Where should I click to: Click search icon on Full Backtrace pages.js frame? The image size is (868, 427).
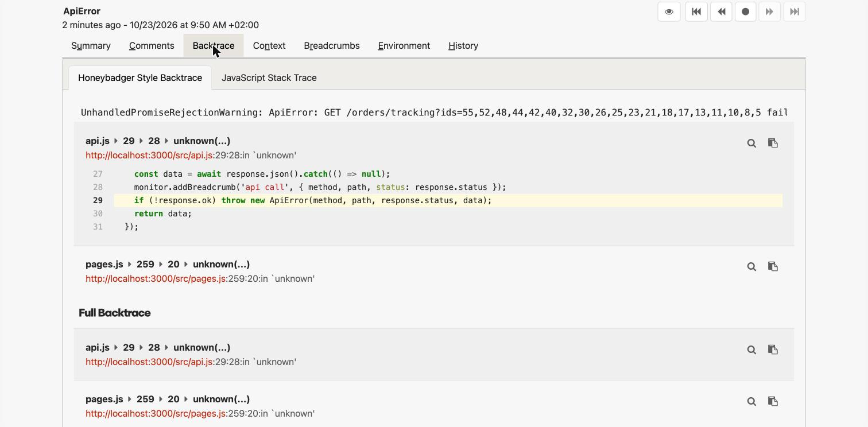(751, 401)
